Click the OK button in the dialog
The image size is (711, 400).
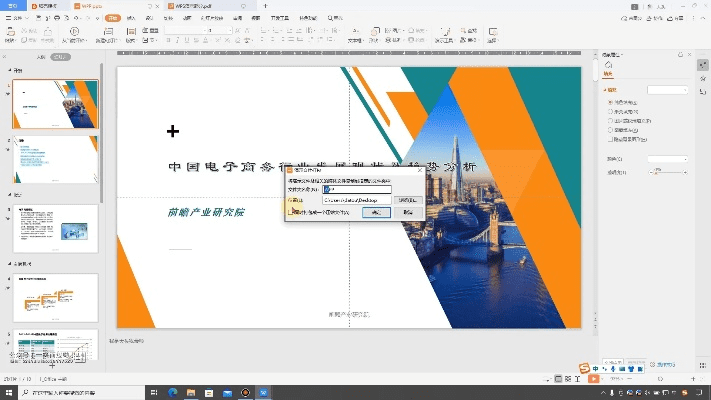point(376,213)
